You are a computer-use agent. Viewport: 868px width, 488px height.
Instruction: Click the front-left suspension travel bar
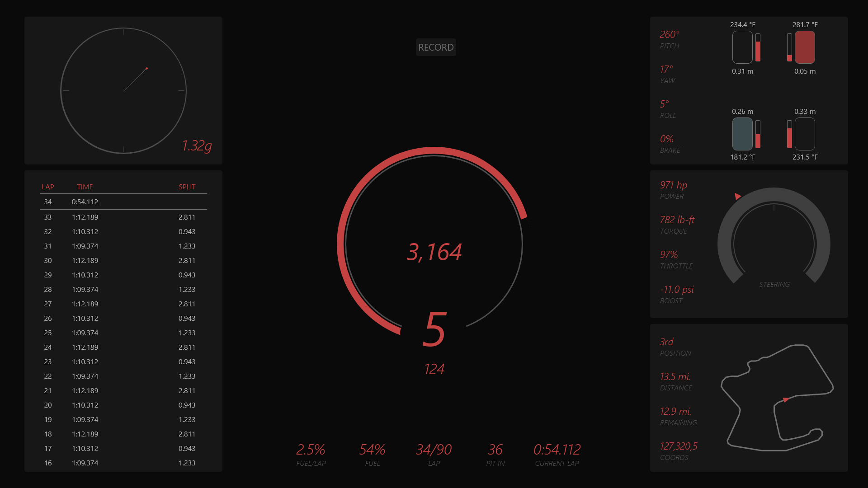[x=758, y=47]
